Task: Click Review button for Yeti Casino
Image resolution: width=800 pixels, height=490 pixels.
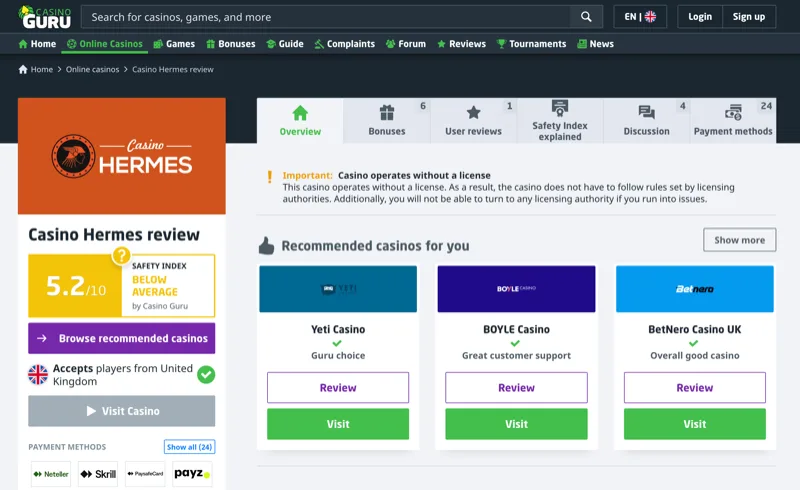Action: pyautogui.click(x=338, y=387)
